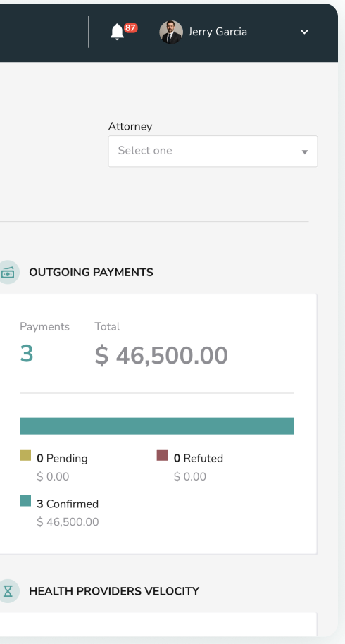Open the Attorney dropdown
The width and height of the screenshot is (345, 644).
point(213,151)
